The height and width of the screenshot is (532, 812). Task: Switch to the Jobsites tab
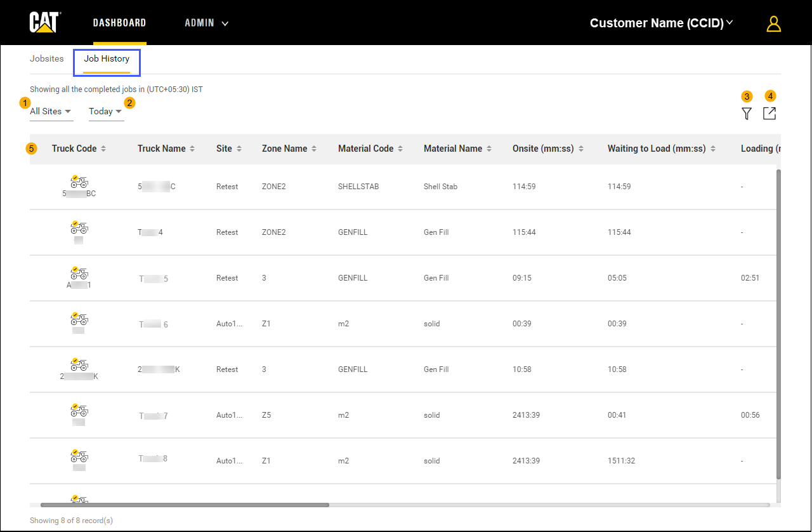47,58
